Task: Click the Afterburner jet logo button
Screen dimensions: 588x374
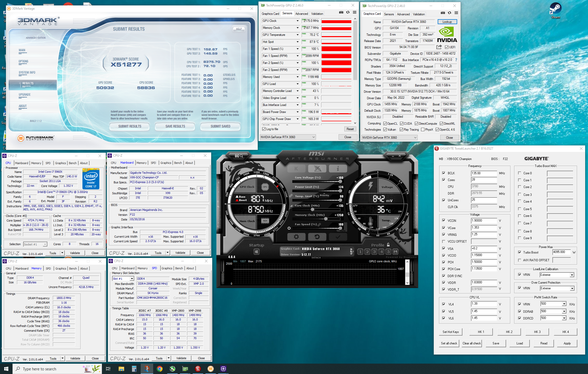Action: click(317, 169)
